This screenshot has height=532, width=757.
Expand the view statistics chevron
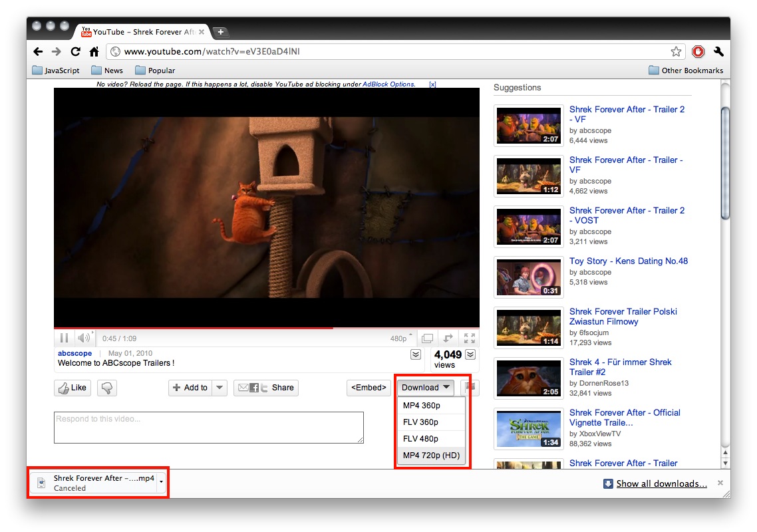[471, 355]
